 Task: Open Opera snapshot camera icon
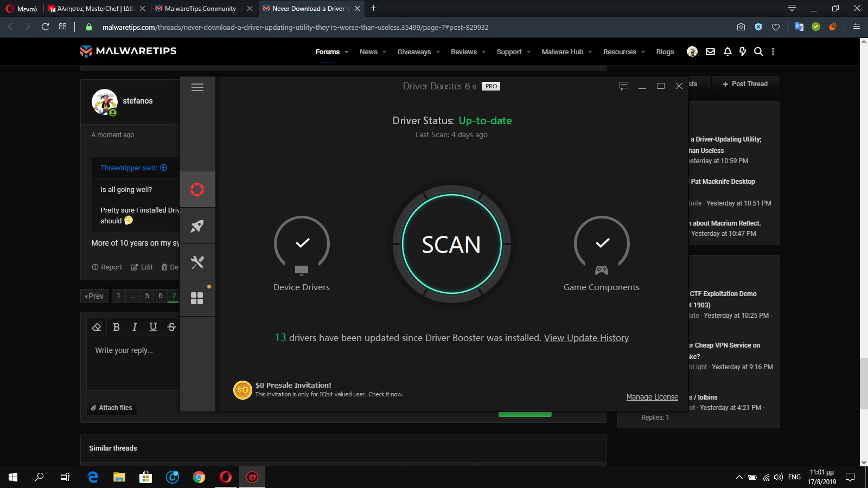[741, 27]
